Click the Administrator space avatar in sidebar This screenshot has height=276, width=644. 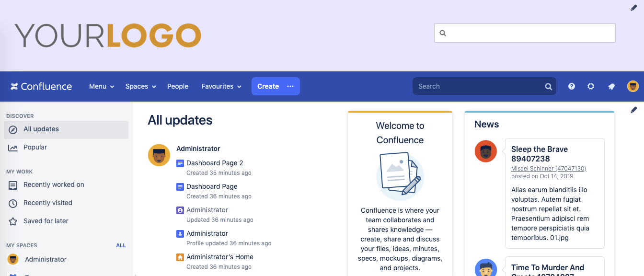pos(13,259)
